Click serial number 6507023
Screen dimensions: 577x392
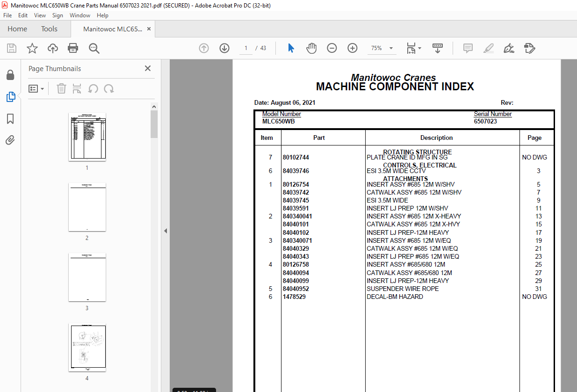click(x=485, y=121)
